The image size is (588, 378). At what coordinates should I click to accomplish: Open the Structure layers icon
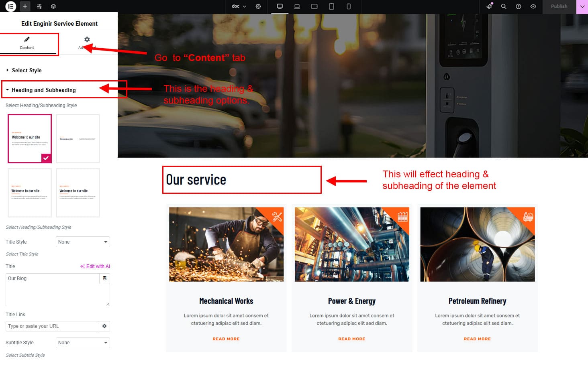coord(53,6)
